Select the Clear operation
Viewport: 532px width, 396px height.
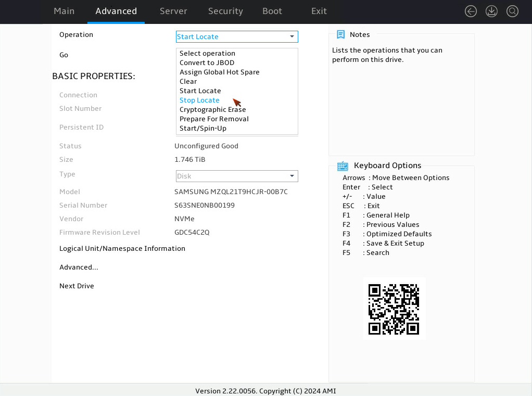188,81
